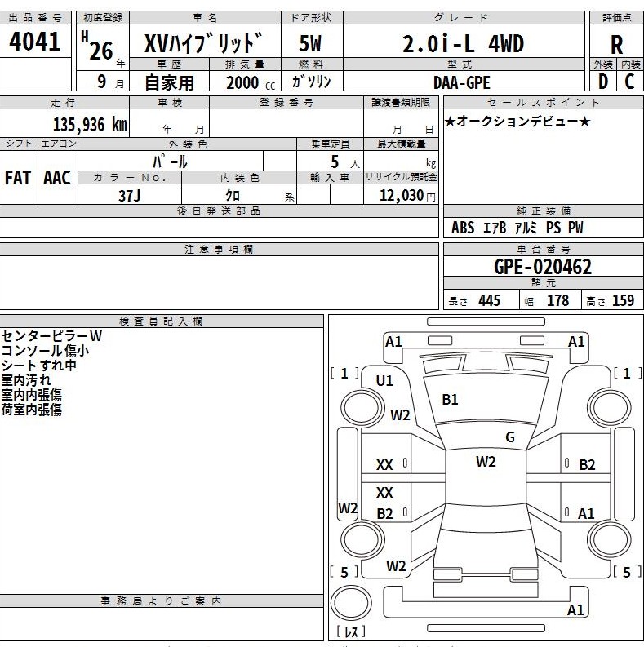
Task: Select the shift type FAT
Action: [18, 178]
